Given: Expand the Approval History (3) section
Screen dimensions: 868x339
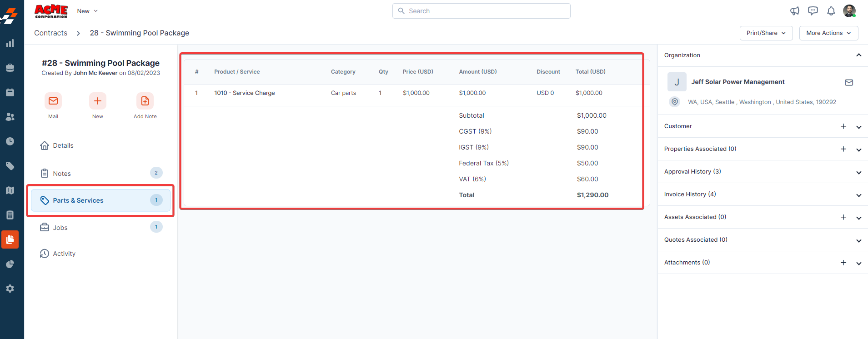Looking at the screenshot, I should pyautogui.click(x=858, y=172).
